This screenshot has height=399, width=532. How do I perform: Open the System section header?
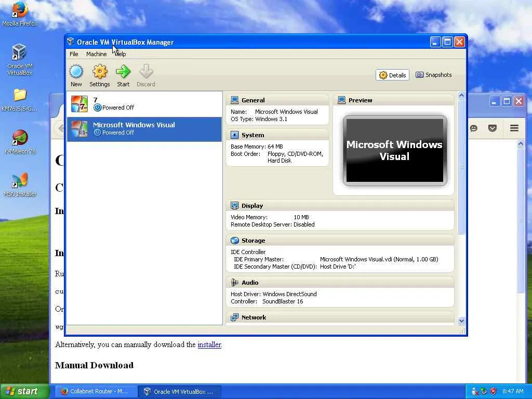[x=277, y=135]
